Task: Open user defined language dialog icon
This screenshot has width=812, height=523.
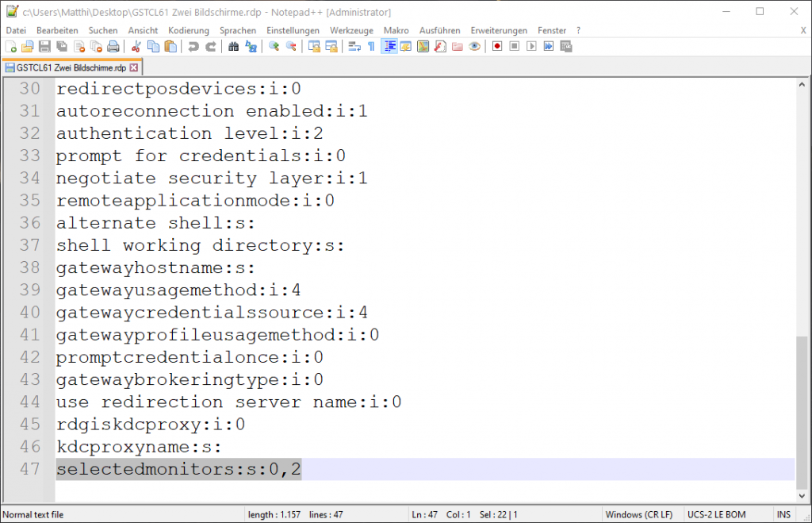Action: coord(406,47)
